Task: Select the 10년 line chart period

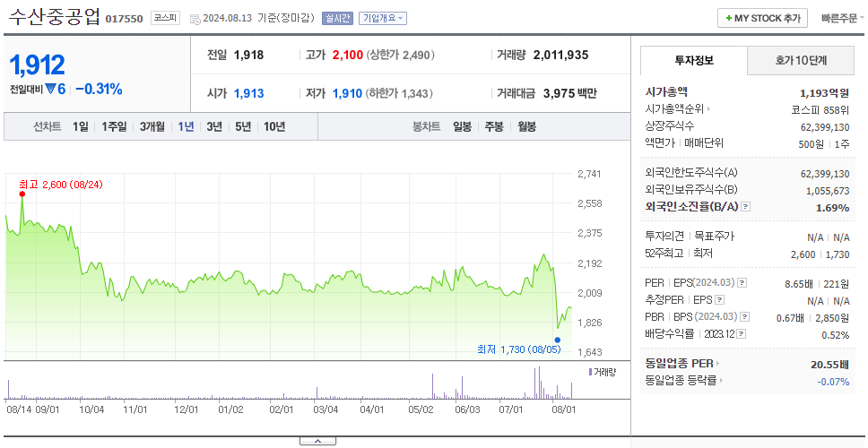Action: (274, 126)
